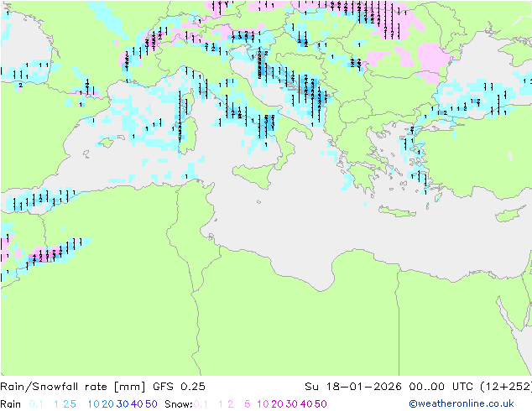Screen dimensions: 532x411
Task: Pick the rain legend value 40
Action: coord(137,404)
